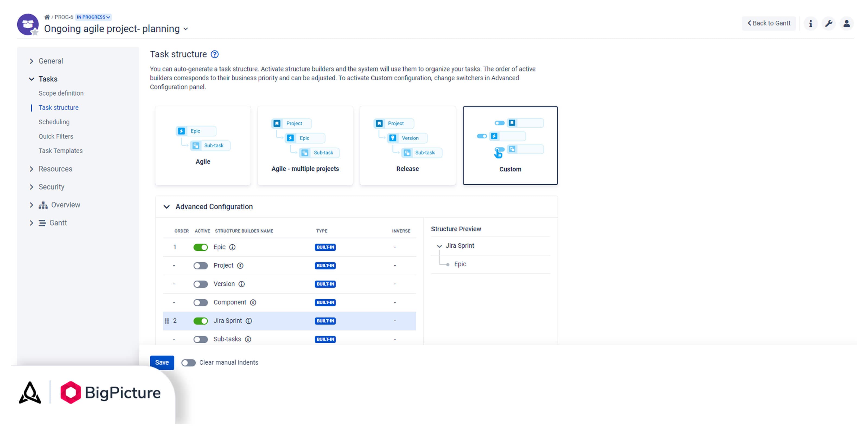Click info icon next to Version
868x435 pixels.
[241, 284]
